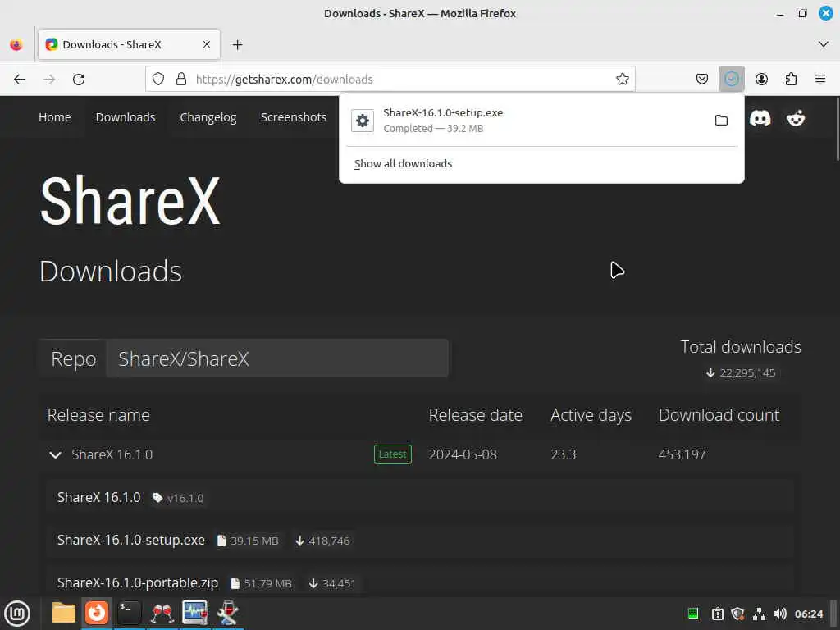Image resolution: width=840 pixels, height=630 pixels.
Task: Open the network tray icon
Action: pyautogui.click(x=759, y=614)
